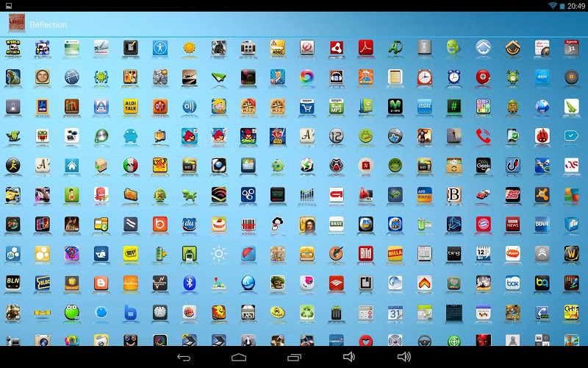Tap the red ringing phone icon
This screenshot has width=588, height=368.
coord(483,136)
